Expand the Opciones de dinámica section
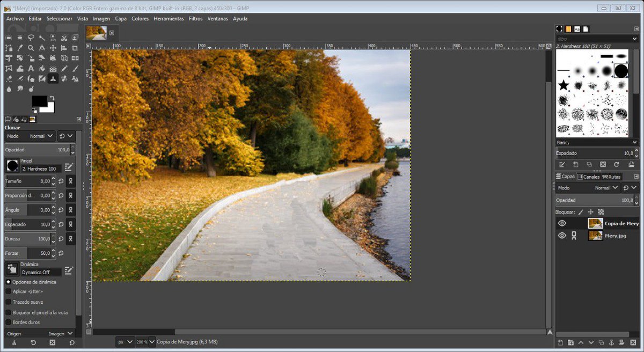 tap(8, 282)
